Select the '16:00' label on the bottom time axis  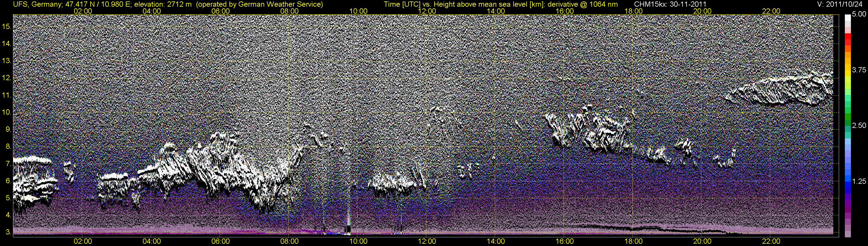[x=565, y=241]
